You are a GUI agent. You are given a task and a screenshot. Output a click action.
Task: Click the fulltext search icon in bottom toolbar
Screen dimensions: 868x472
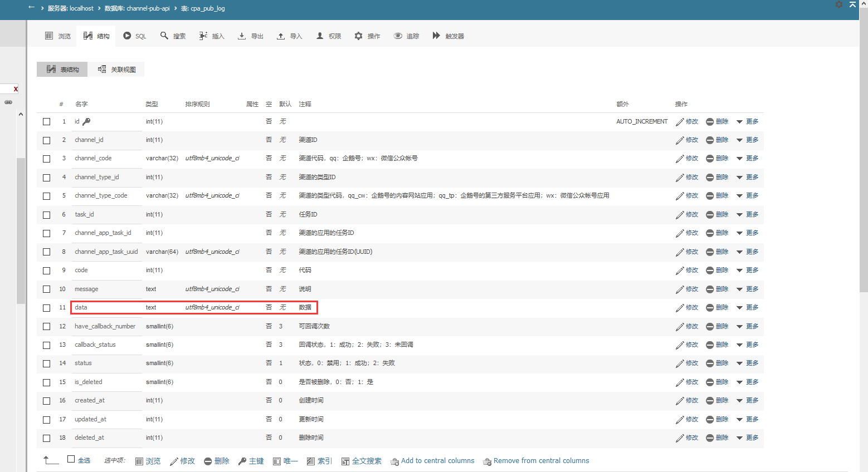click(345, 461)
